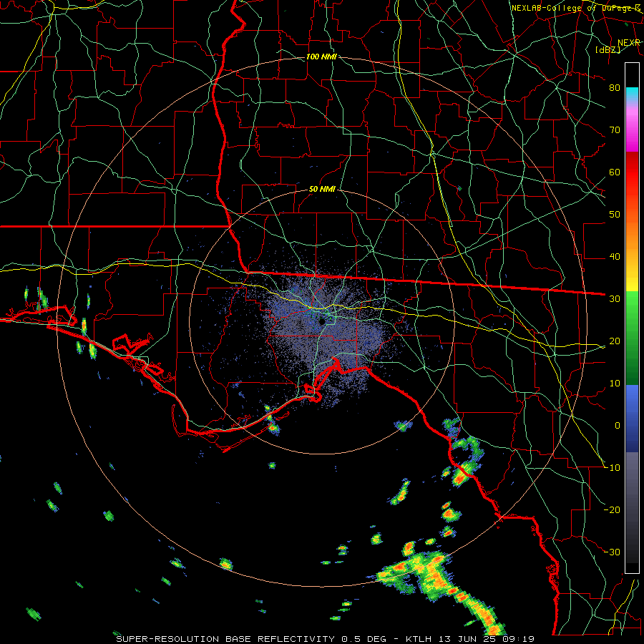Click the "KTLH" station ID in caption
Viewport: 644px width, 644px height.
[x=420, y=639]
